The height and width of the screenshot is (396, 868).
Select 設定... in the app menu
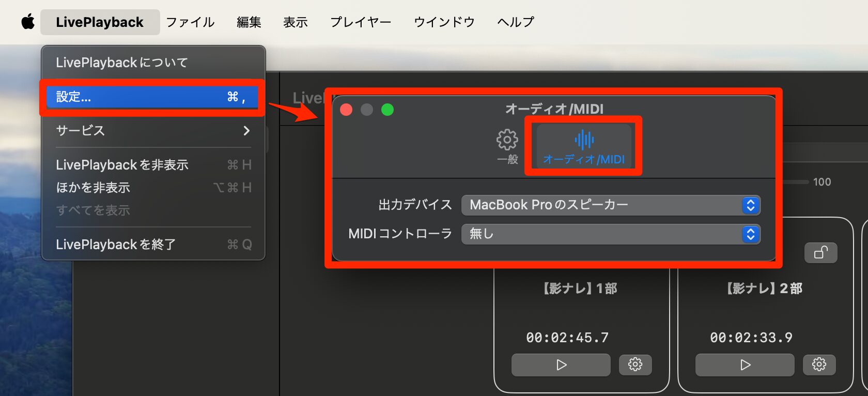[152, 97]
